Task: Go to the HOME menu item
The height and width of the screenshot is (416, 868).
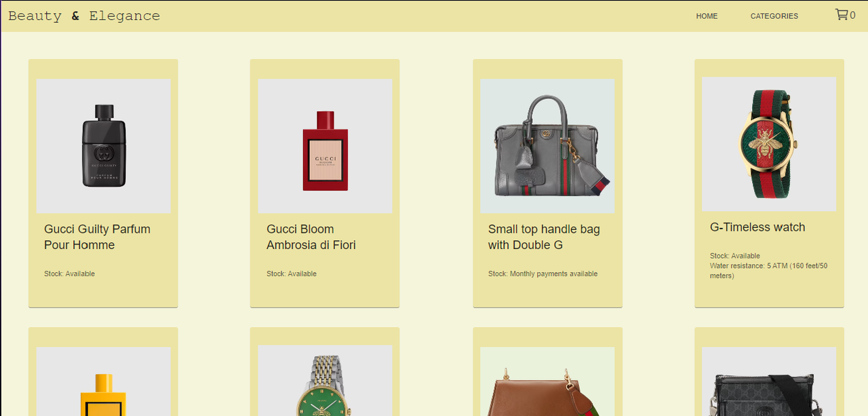Action: (707, 16)
